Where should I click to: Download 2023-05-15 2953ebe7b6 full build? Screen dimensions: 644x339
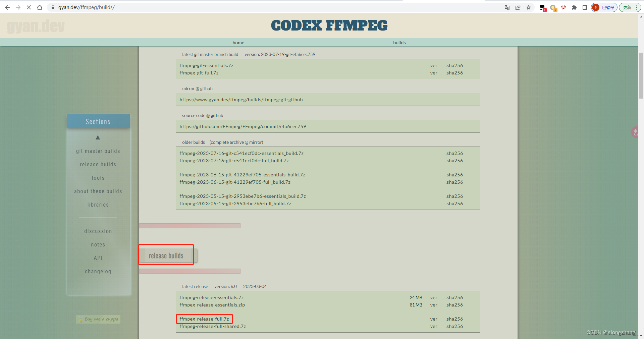(x=235, y=204)
